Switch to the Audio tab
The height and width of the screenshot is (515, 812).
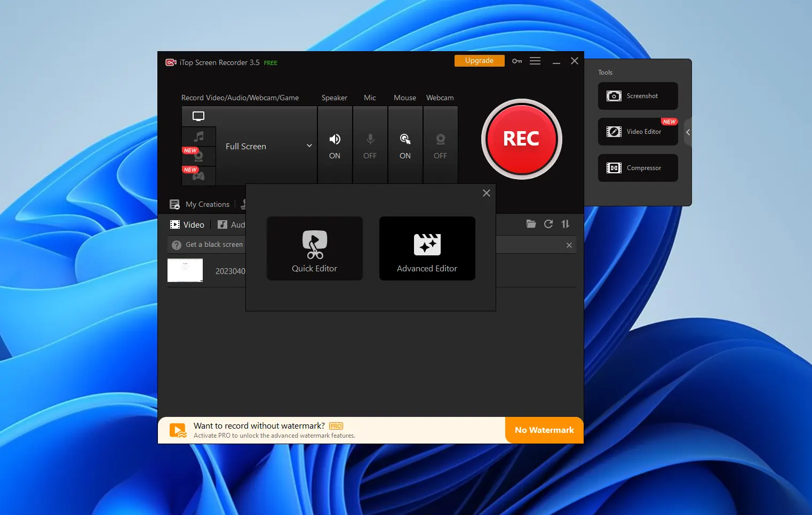pos(232,225)
